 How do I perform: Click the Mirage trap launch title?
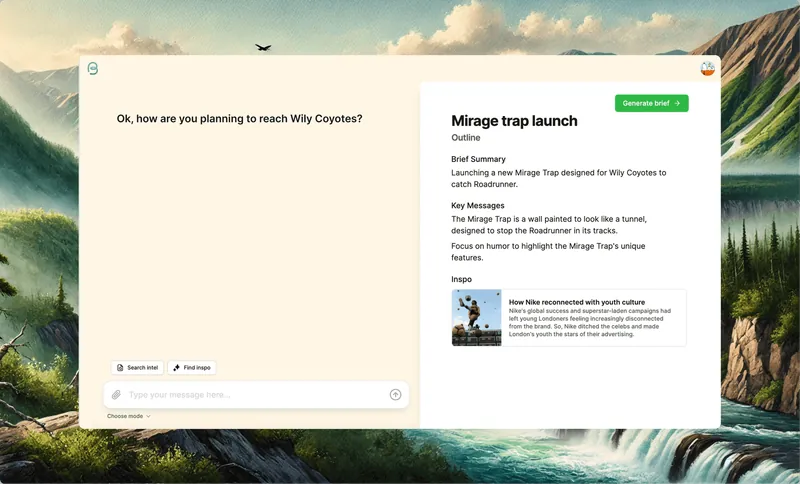pyautogui.click(x=514, y=121)
